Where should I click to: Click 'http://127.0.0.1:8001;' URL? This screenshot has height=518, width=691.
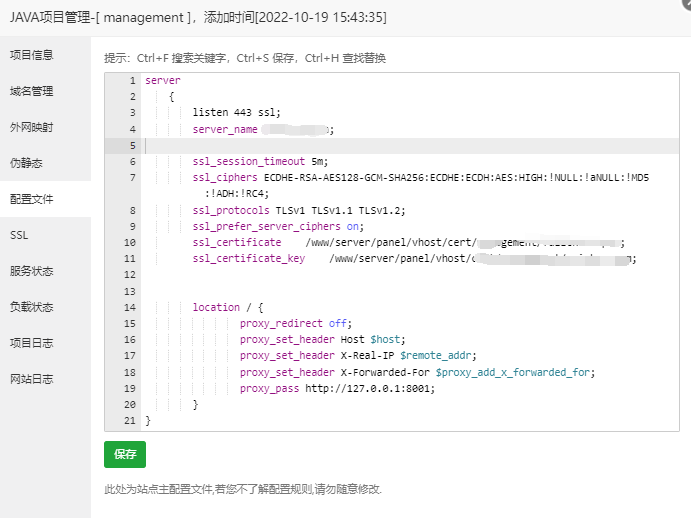click(x=370, y=388)
